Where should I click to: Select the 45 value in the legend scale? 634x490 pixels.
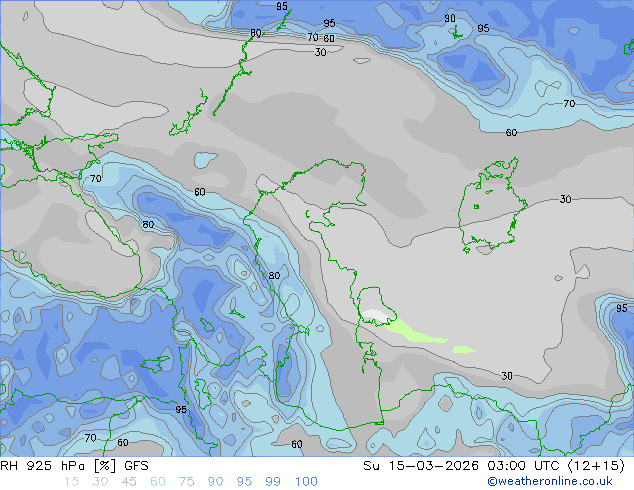coord(129,482)
